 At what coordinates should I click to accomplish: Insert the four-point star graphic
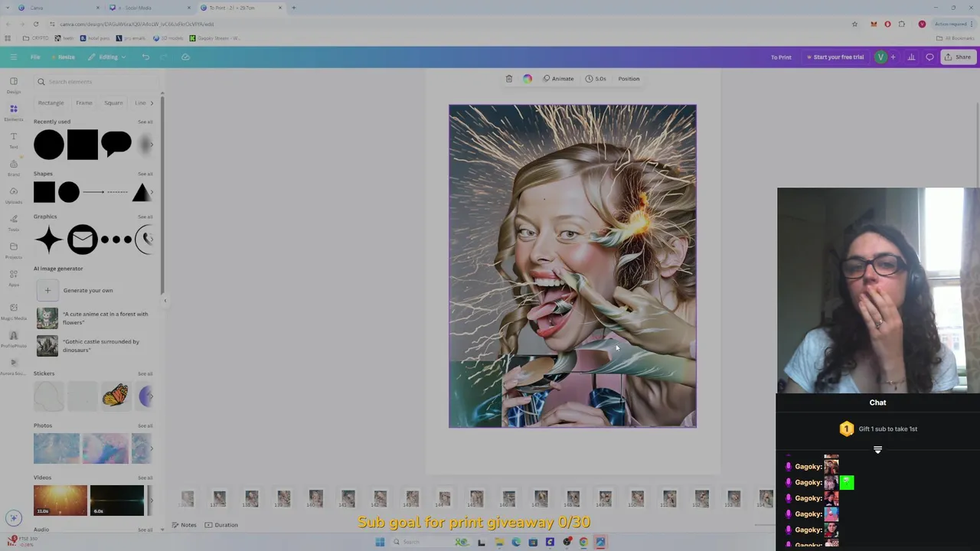[48, 240]
